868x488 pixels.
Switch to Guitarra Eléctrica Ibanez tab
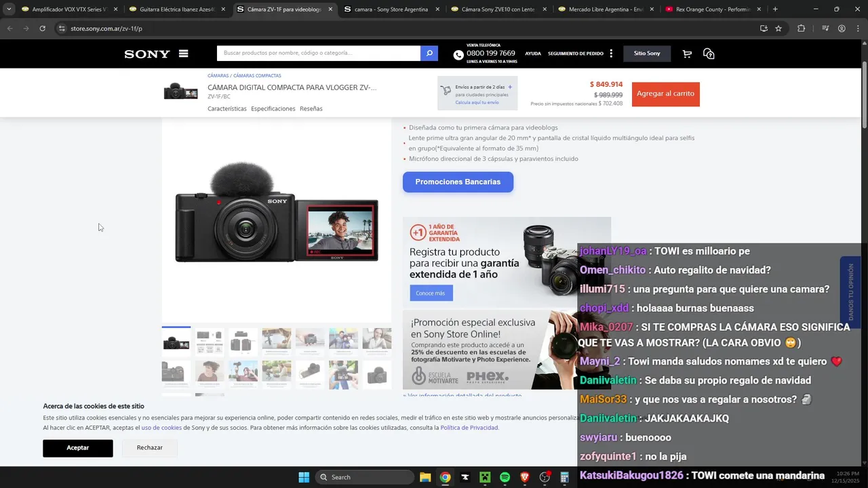click(176, 9)
